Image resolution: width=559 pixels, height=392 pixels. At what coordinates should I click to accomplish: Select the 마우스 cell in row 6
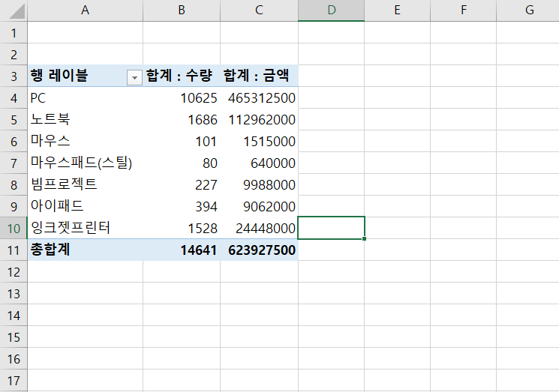[85, 142]
